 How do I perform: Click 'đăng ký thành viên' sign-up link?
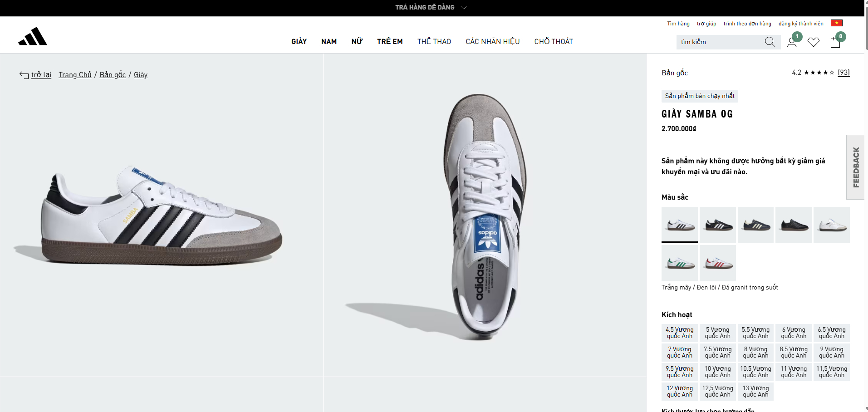click(801, 24)
